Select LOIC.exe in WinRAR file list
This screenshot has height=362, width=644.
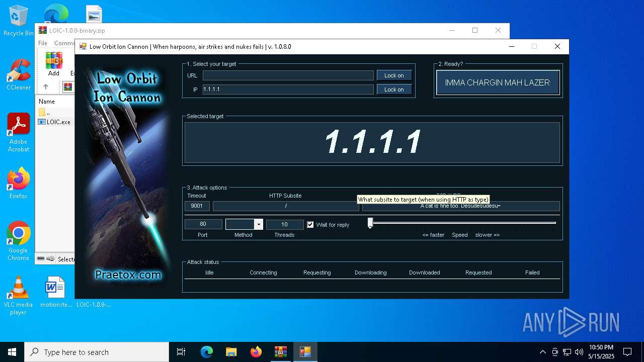click(x=55, y=122)
